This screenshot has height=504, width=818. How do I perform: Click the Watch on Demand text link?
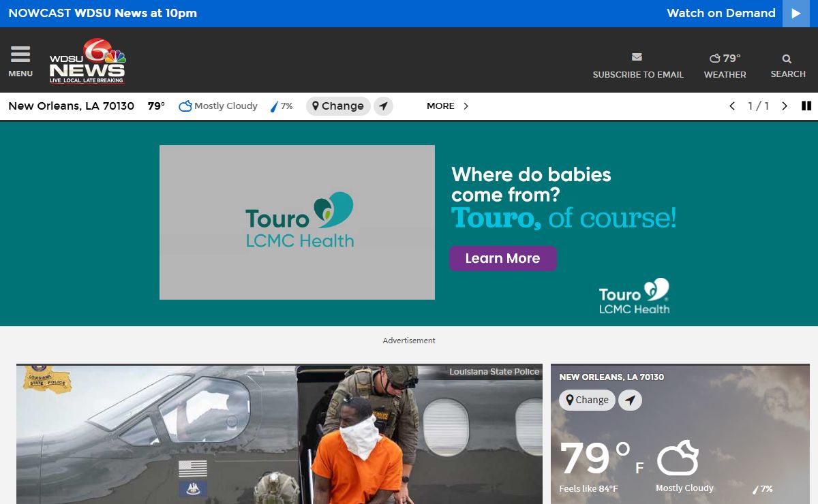point(721,13)
